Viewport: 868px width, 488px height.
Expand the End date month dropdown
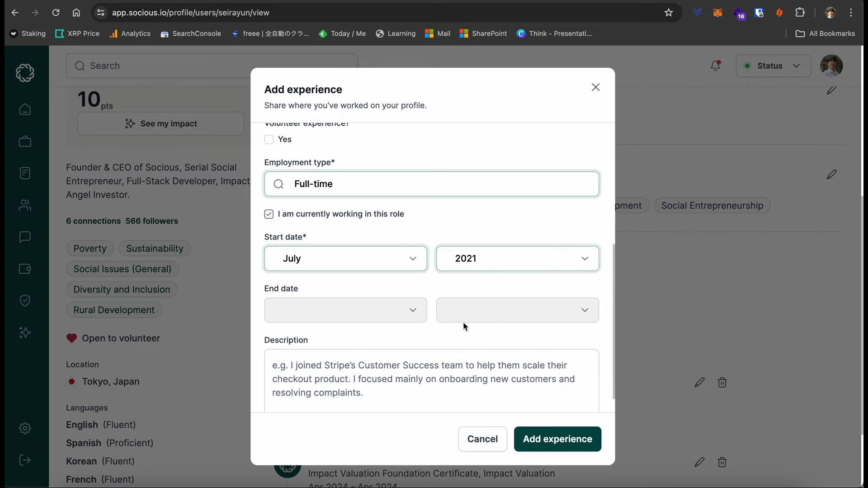345,310
